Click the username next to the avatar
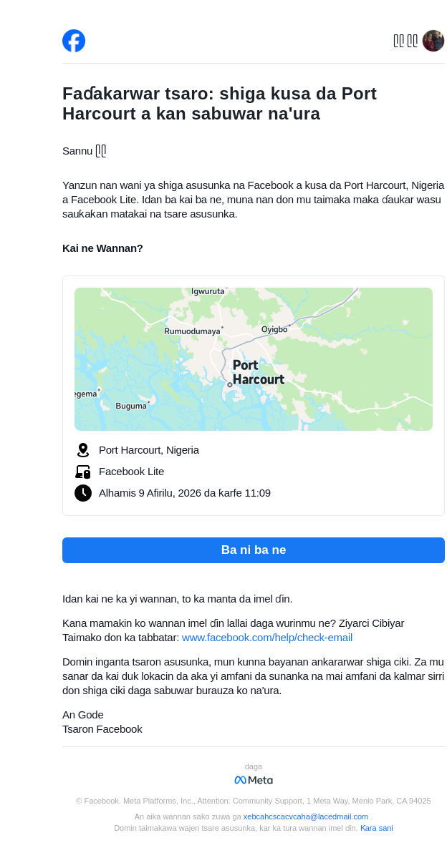The image size is (447, 868). [405, 41]
